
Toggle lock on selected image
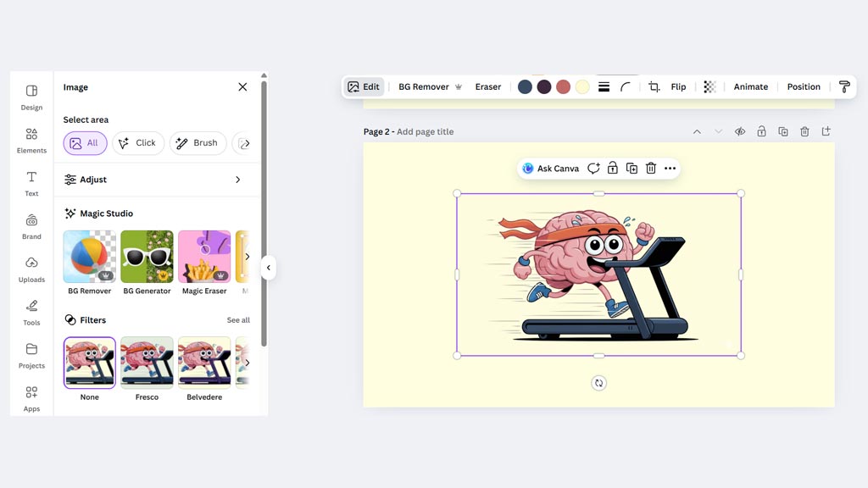tap(612, 169)
